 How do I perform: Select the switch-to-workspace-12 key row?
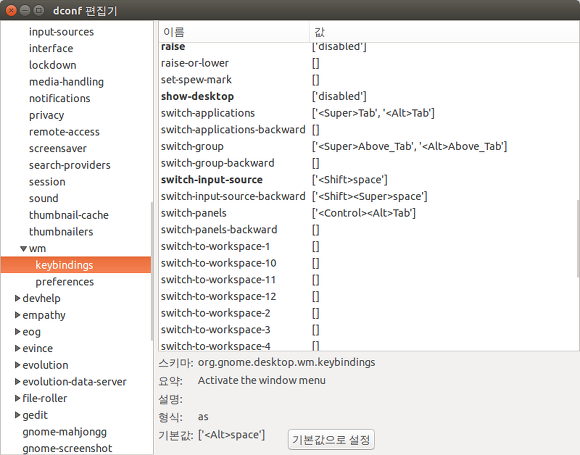368,296
